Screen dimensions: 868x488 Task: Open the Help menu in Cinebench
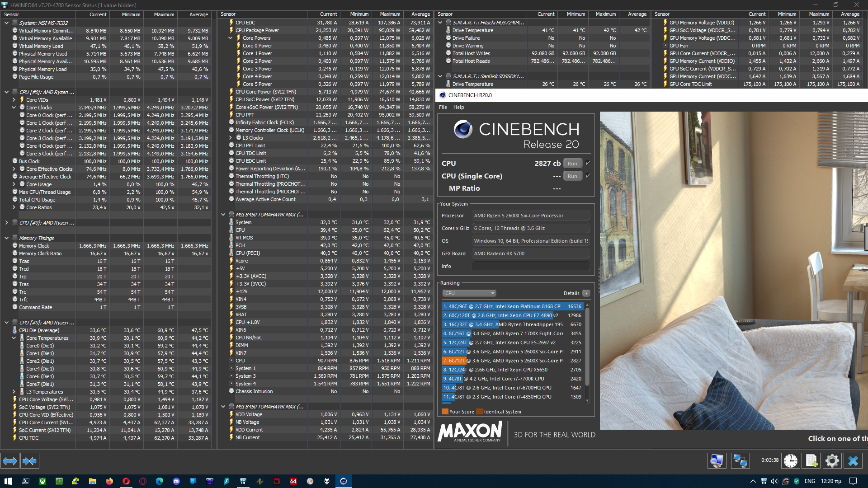click(x=458, y=107)
